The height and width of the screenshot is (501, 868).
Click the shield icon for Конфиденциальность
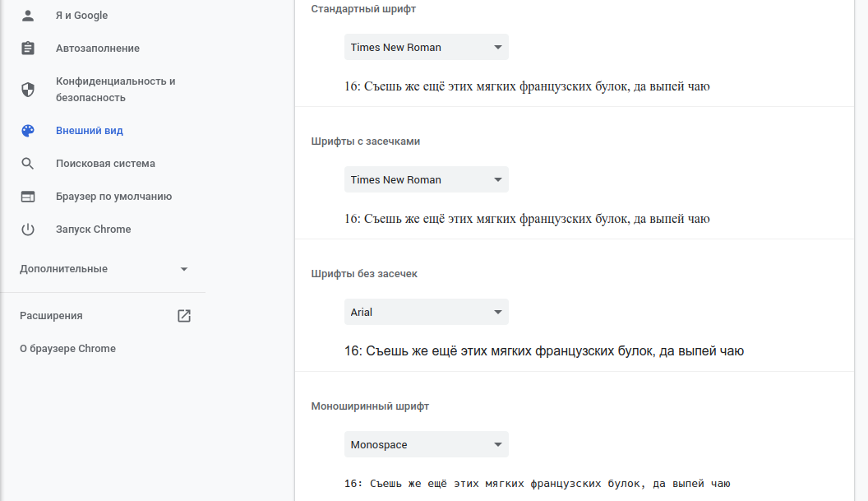(28, 89)
